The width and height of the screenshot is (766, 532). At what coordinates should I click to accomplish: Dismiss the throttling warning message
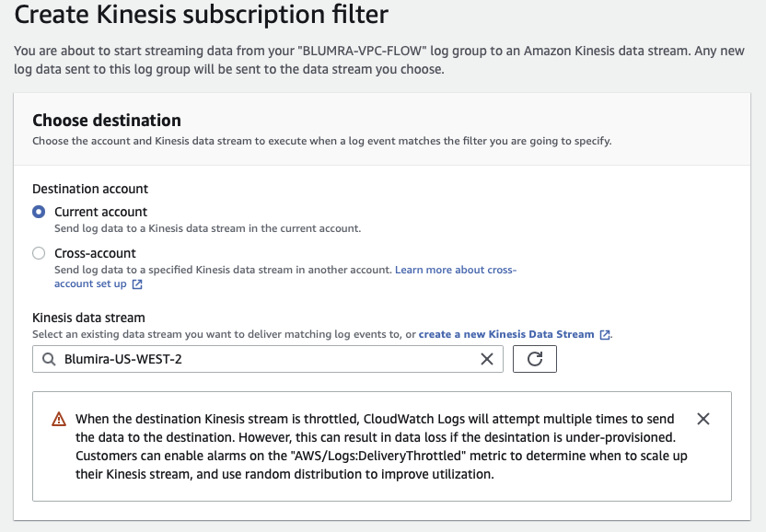click(703, 419)
